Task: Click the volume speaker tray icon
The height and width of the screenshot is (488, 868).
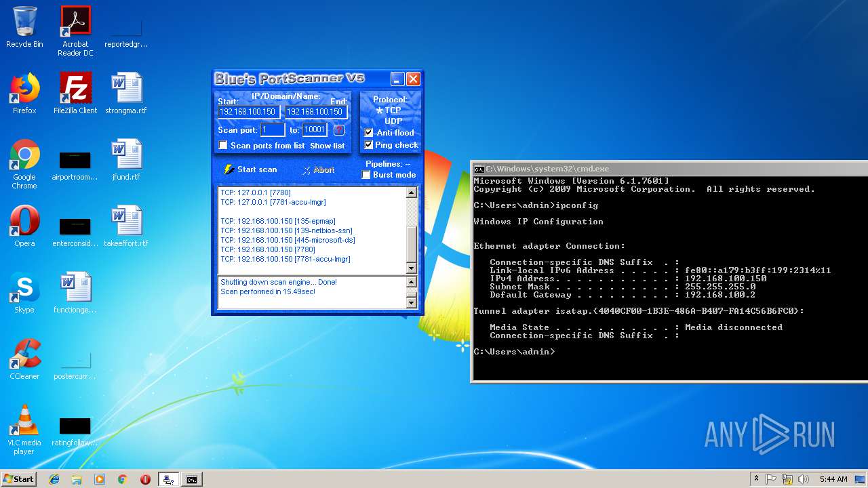Action: coord(804,479)
